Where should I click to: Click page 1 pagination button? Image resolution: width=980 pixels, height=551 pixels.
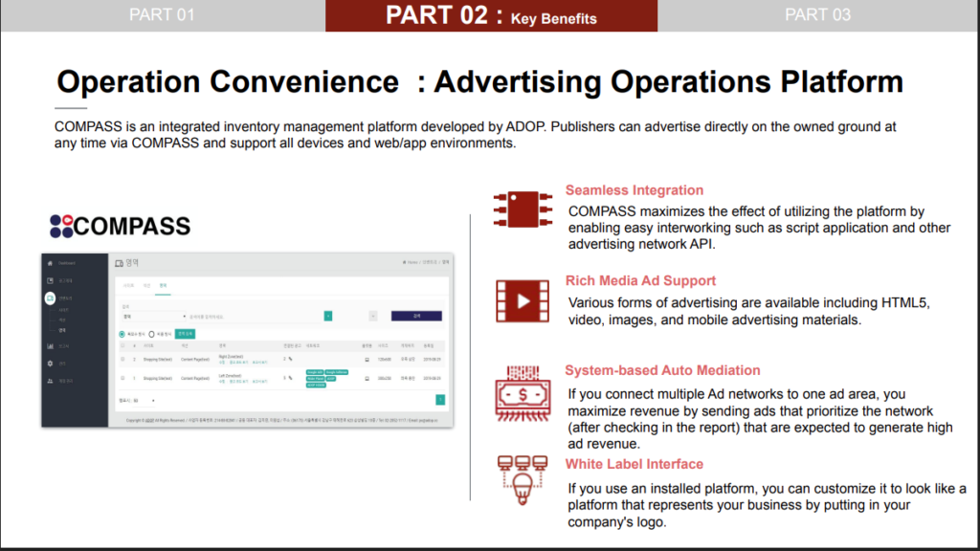[x=440, y=401]
